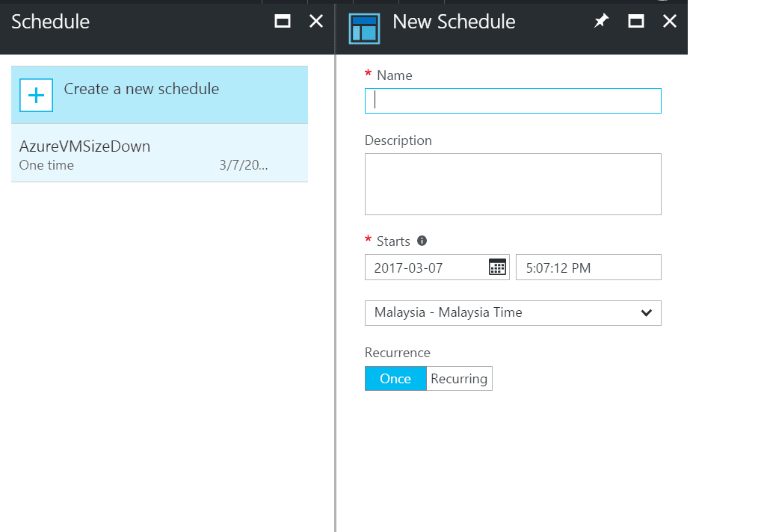Maximize the New Schedule blade
Viewport: 764px width, 532px height.
tap(636, 22)
